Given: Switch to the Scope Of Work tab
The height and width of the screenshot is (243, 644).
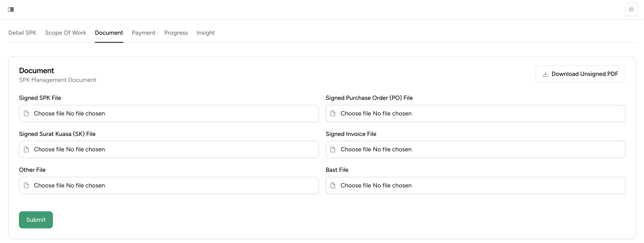Looking at the screenshot, I should (66, 33).
